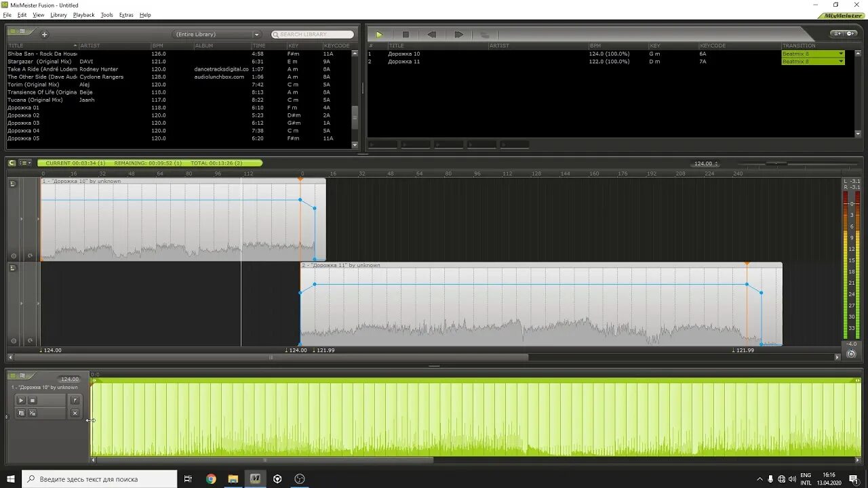The width and height of the screenshot is (868, 488).
Task: Open the Beatmix 8 transition dropdown for Дорожка 11
Action: coord(813,61)
